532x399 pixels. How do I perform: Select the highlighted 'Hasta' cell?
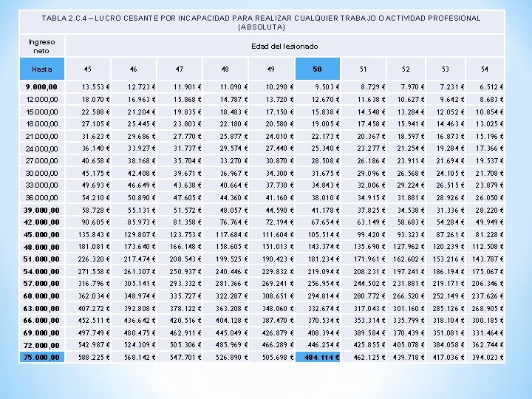point(42,69)
